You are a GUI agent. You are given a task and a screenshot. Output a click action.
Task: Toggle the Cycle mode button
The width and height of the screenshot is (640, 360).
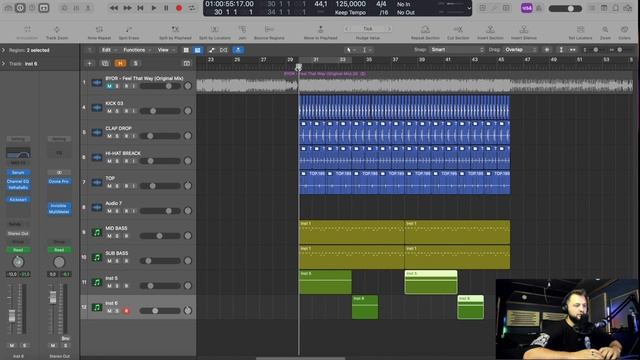coord(192,8)
